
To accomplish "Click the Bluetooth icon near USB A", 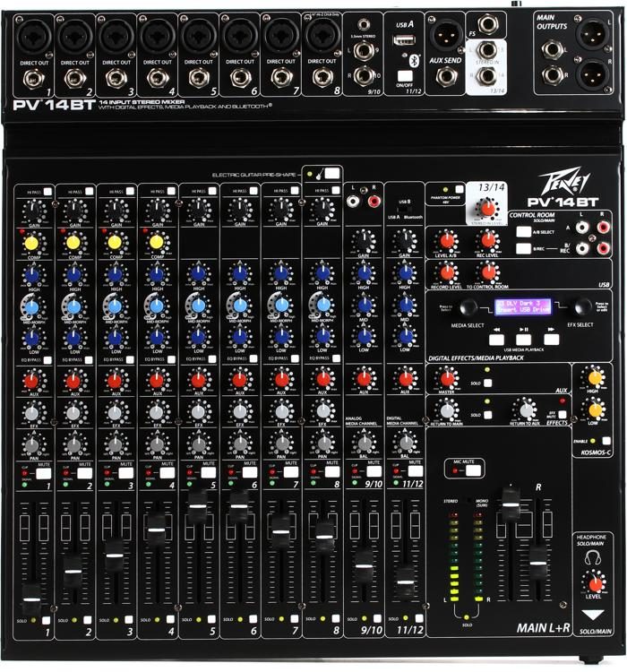I will point(414,60).
